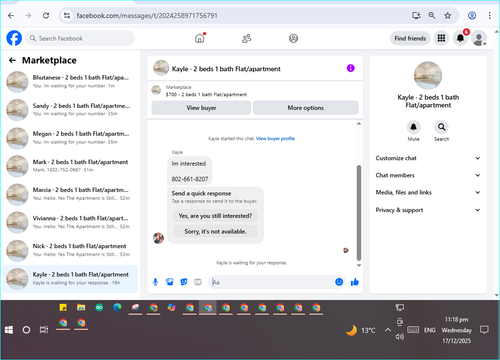Image resolution: width=500 pixels, height=360 pixels.
Task: Attach a photo using the image icon
Action: click(x=170, y=282)
